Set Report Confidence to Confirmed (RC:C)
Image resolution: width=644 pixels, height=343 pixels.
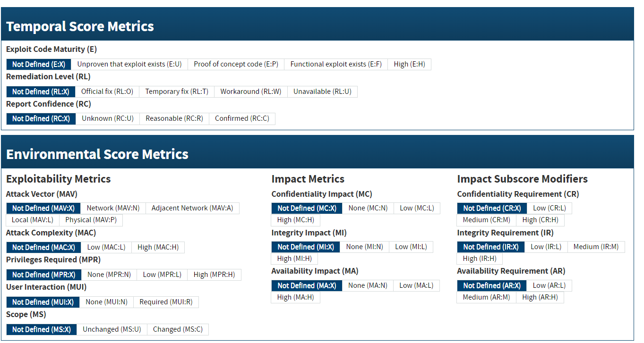tap(242, 118)
